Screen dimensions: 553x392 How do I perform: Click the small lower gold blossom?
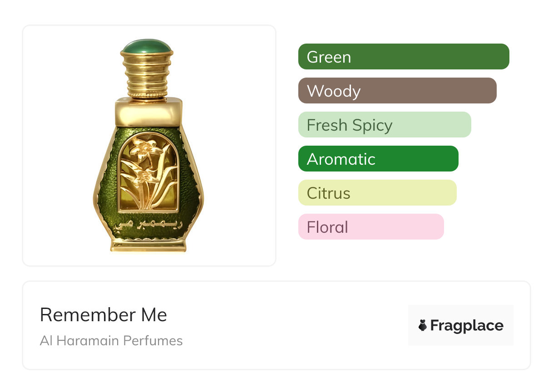click(x=144, y=175)
